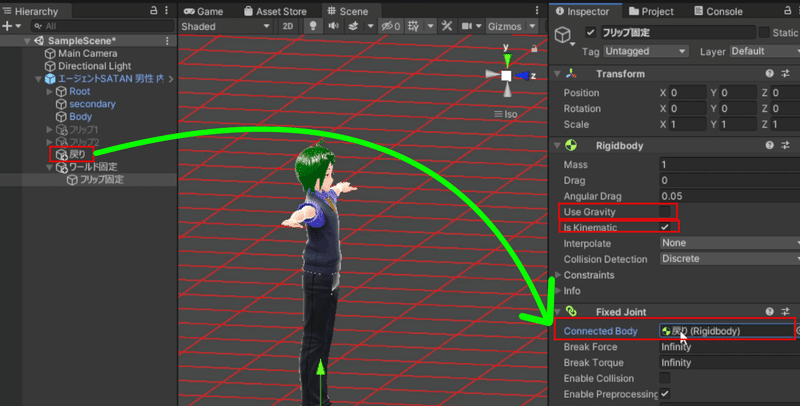The width and height of the screenshot is (800, 406).
Task: Toggle Enable Preprocessing checkbox
Action: 664,394
